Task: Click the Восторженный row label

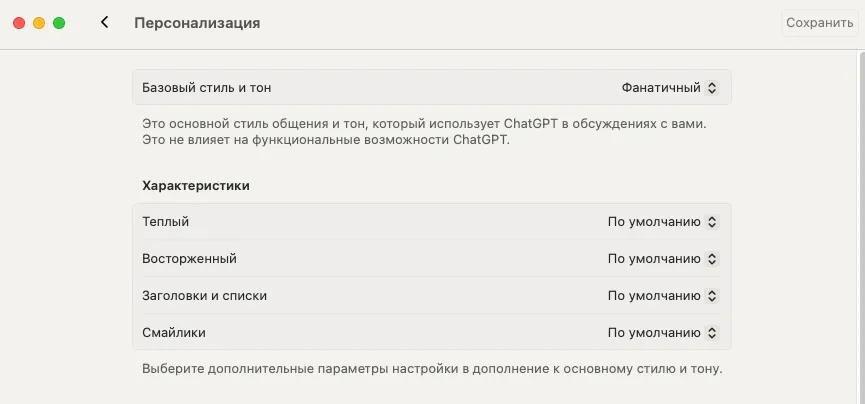Action: pos(189,259)
